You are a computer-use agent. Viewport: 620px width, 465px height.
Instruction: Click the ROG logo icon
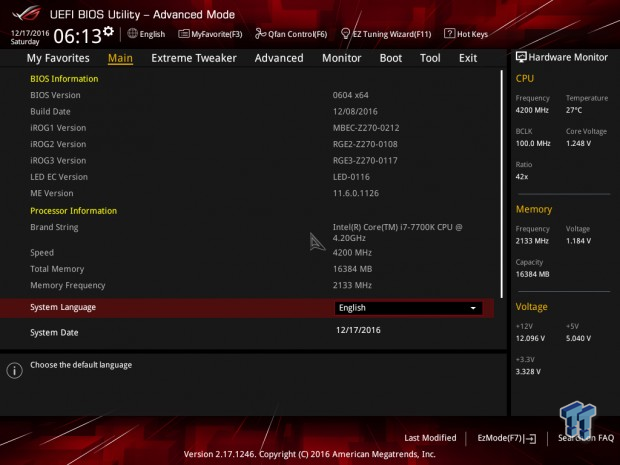[x=26, y=14]
